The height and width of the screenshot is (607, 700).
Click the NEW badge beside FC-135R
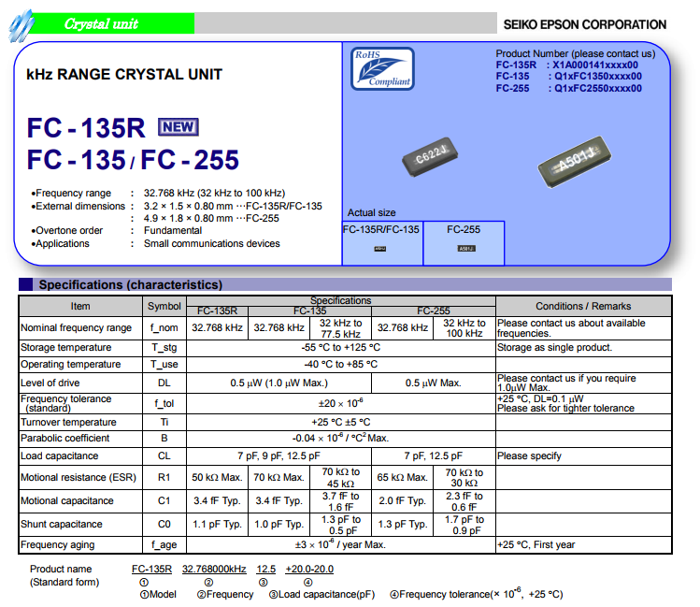[179, 127]
